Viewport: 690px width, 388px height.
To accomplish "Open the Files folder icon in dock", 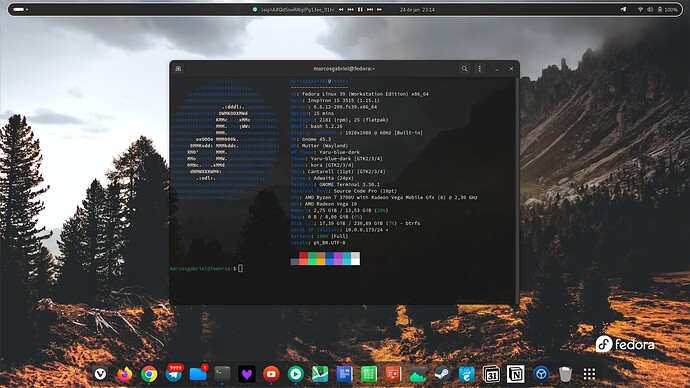I will pos(198,373).
